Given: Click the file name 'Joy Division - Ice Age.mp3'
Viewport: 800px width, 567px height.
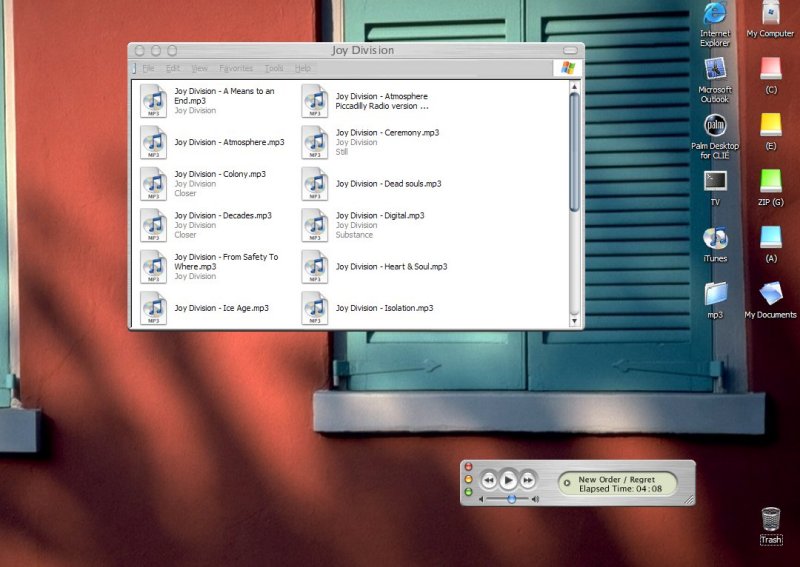Looking at the screenshot, I should (x=221, y=308).
